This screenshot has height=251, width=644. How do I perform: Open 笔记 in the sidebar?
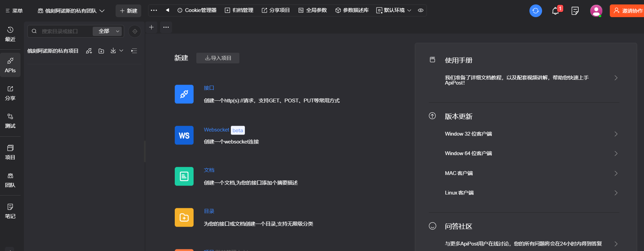pos(10,211)
